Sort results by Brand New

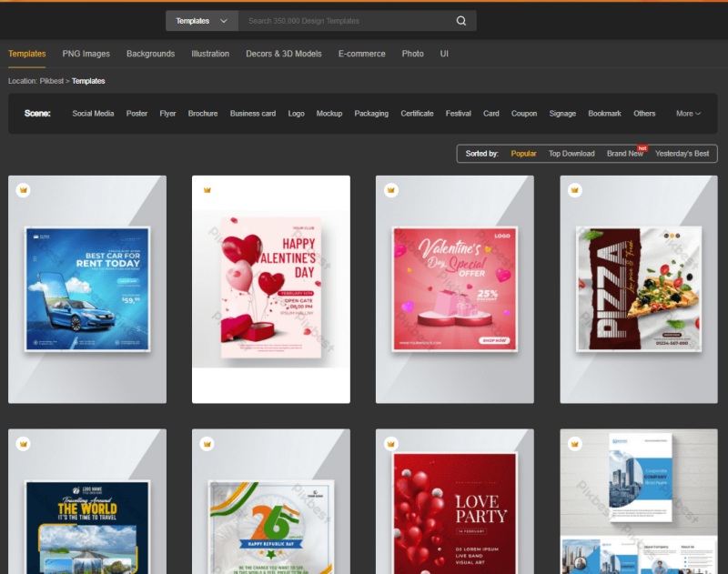625,154
